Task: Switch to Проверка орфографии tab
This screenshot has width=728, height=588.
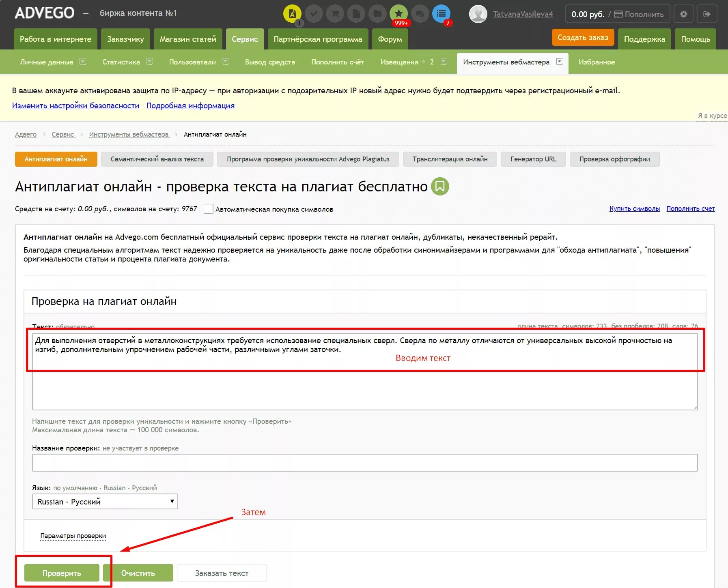Action: click(614, 159)
